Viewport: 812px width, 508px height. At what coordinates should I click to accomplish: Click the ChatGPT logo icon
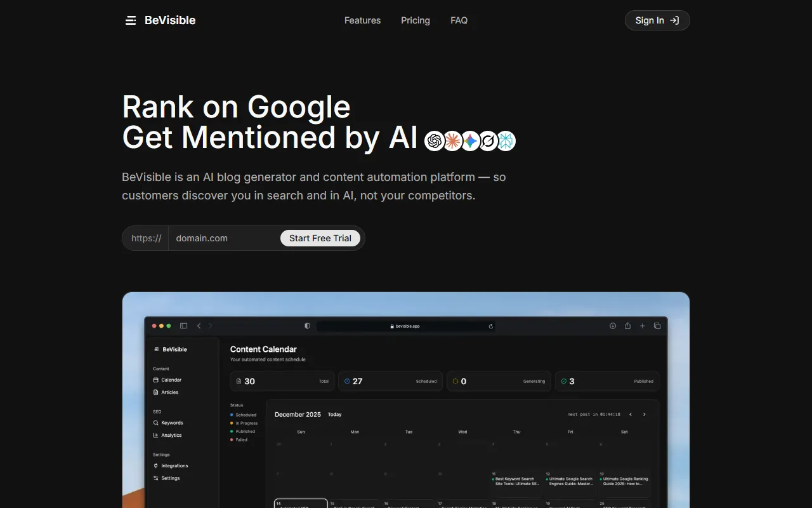(x=435, y=141)
